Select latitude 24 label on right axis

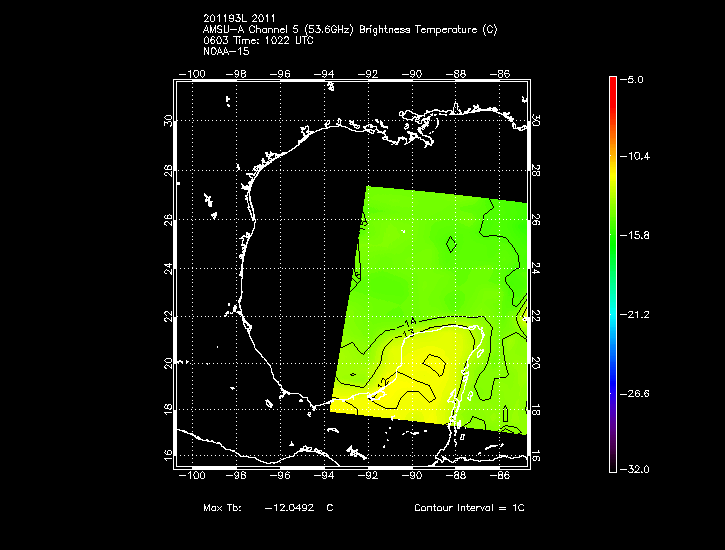coord(535,269)
